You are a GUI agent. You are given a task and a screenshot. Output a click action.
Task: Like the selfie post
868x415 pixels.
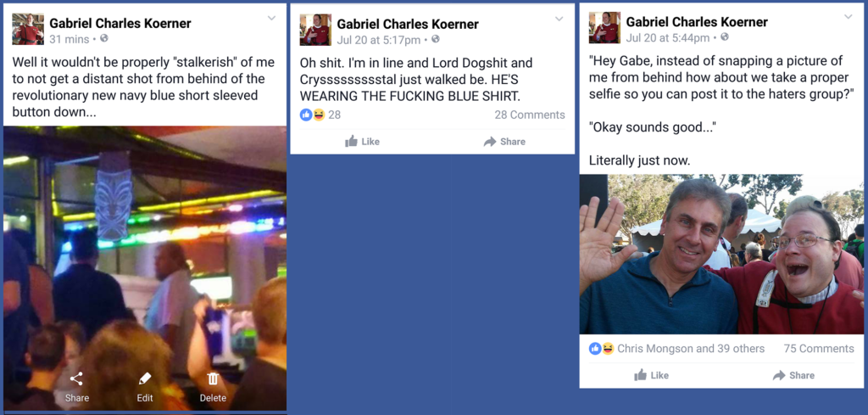651,375
